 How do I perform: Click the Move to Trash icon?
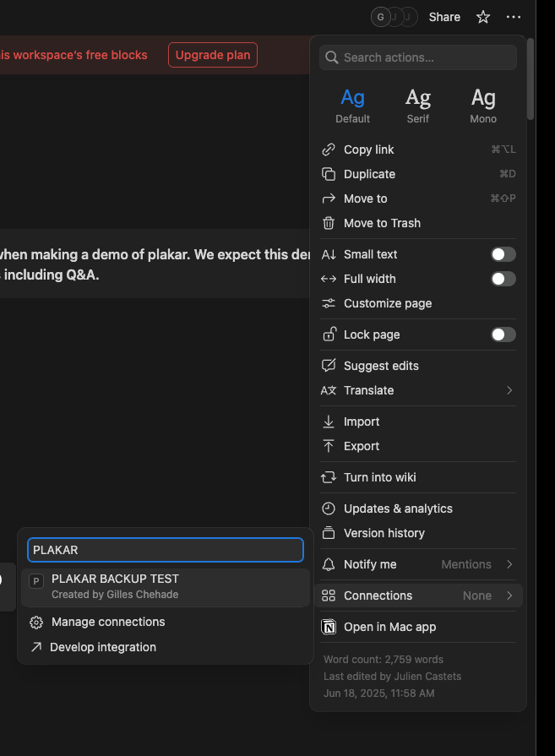coord(329,223)
